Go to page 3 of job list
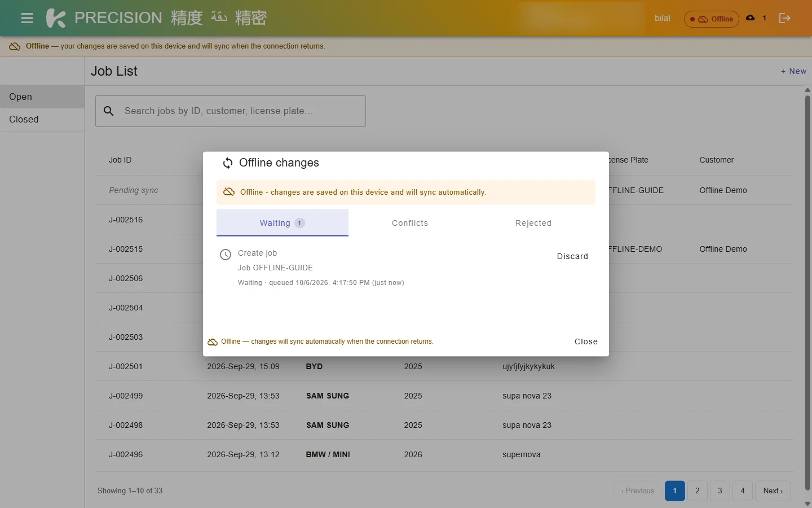This screenshot has width=812, height=508. (x=720, y=491)
